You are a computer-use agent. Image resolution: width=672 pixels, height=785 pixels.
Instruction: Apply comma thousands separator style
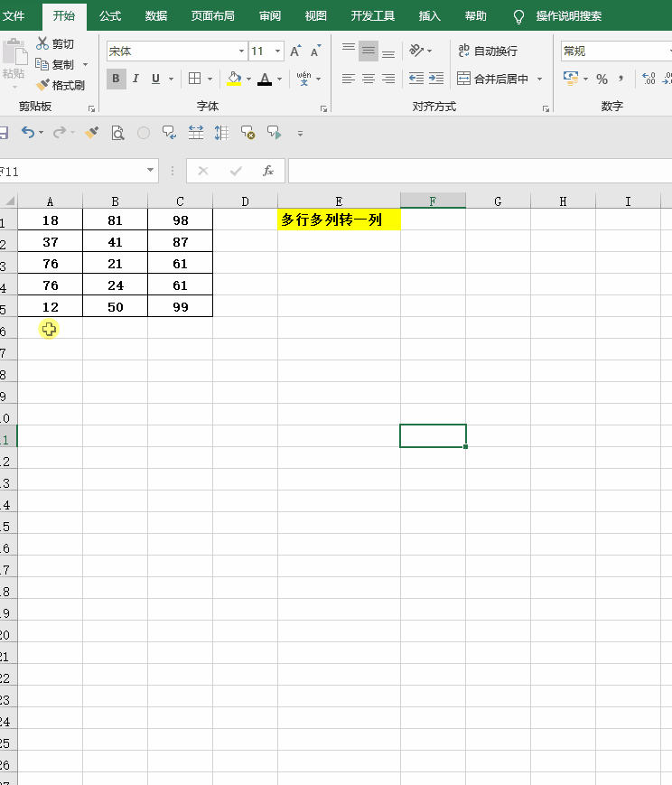click(x=621, y=79)
